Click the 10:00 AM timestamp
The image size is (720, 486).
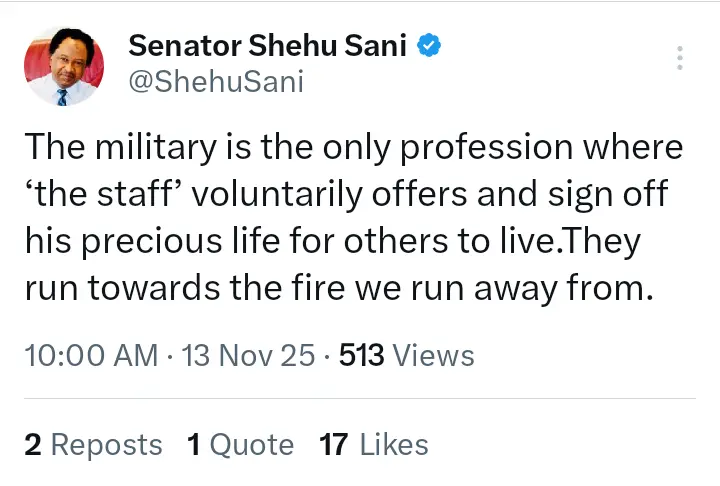coord(91,355)
